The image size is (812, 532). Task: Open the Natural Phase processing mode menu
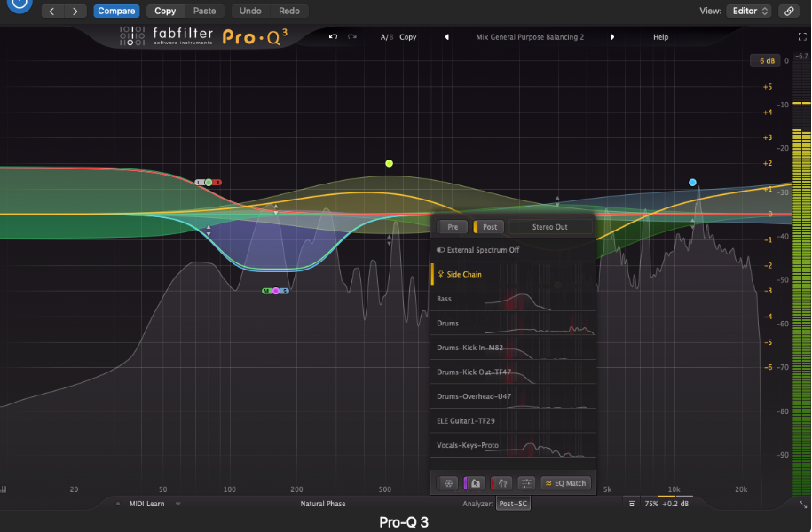323,504
